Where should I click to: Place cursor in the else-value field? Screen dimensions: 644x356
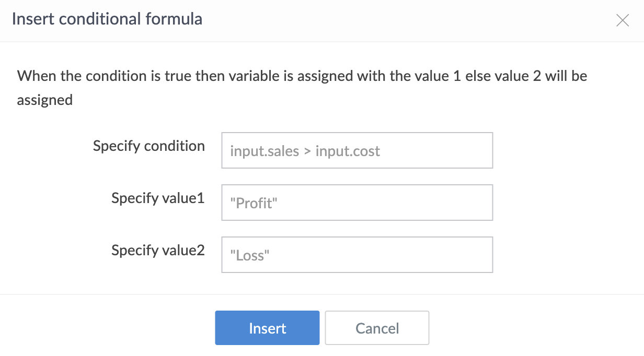(357, 255)
